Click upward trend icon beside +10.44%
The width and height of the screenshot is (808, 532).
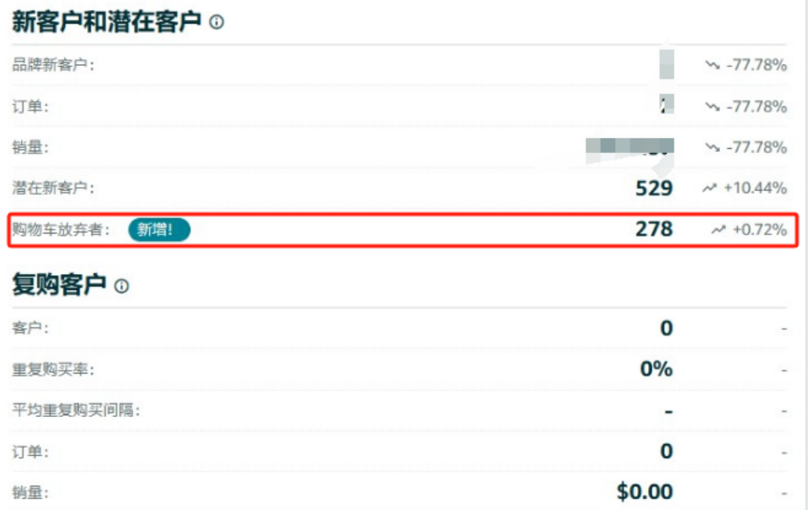pos(710,188)
